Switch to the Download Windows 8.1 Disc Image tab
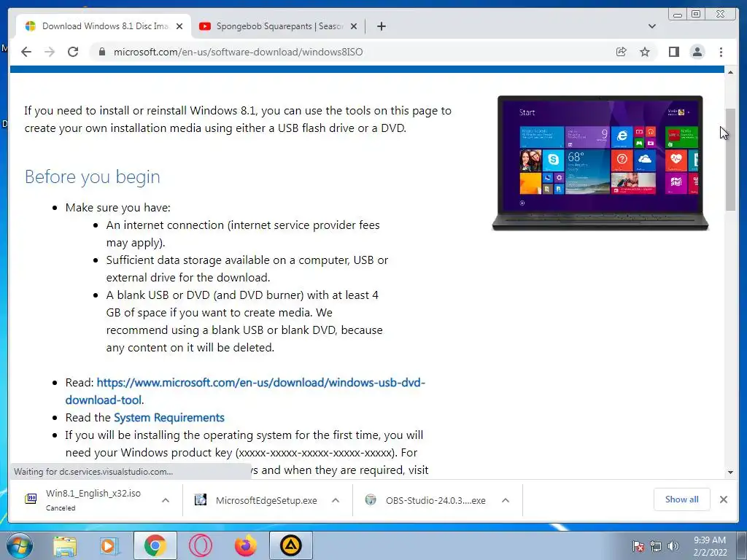Screen dimensions: 747x560 [105, 26]
